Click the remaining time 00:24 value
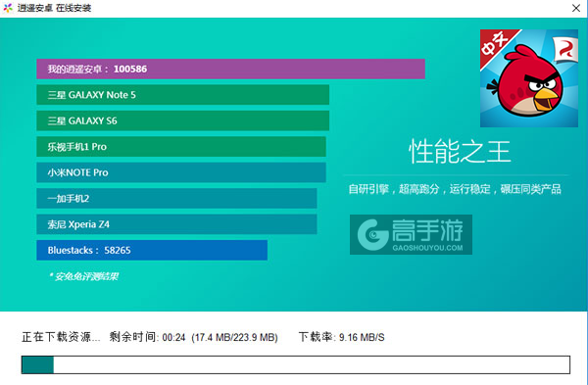The width and height of the screenshot is (588, 385). click(x=174, y=337)
